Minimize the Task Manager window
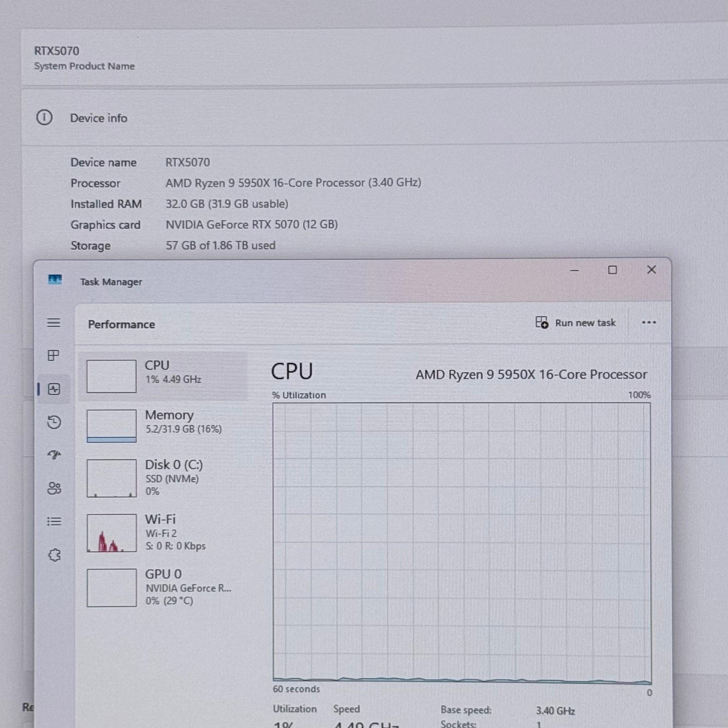 [x=574, y=270]
